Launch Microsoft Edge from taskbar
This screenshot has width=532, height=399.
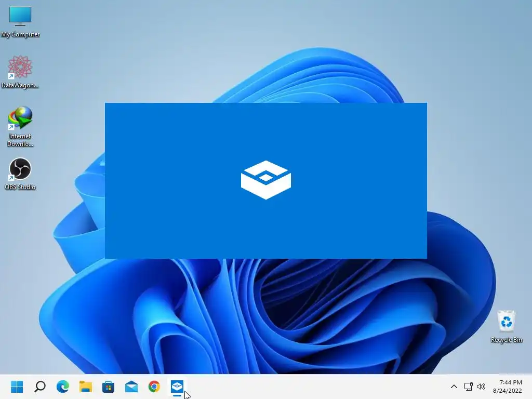pos(63,387)
